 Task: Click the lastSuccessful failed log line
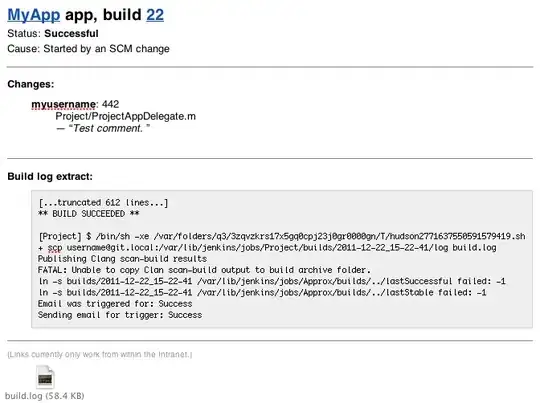[x=272, y=281]
